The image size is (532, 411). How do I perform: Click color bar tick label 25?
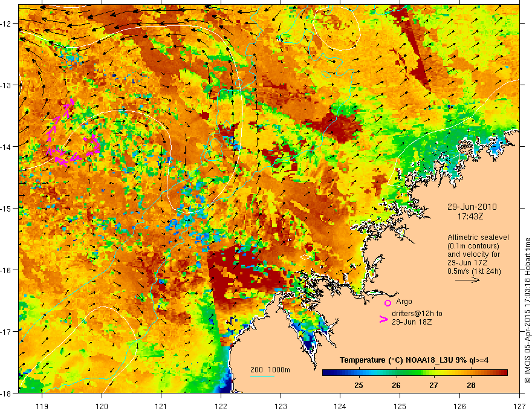click(358, 386)
